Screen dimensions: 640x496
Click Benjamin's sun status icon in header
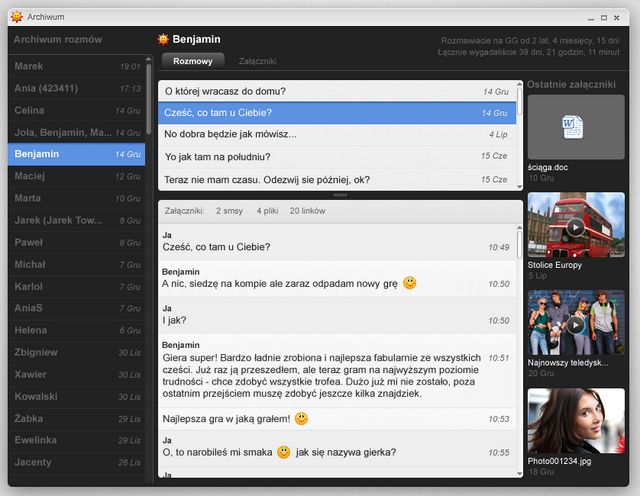click(x=163, y=39)
